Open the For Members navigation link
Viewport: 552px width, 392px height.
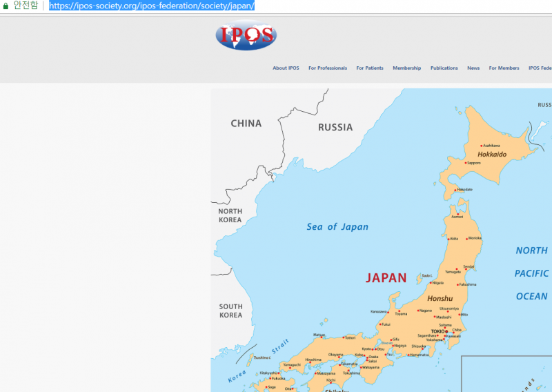504,68
